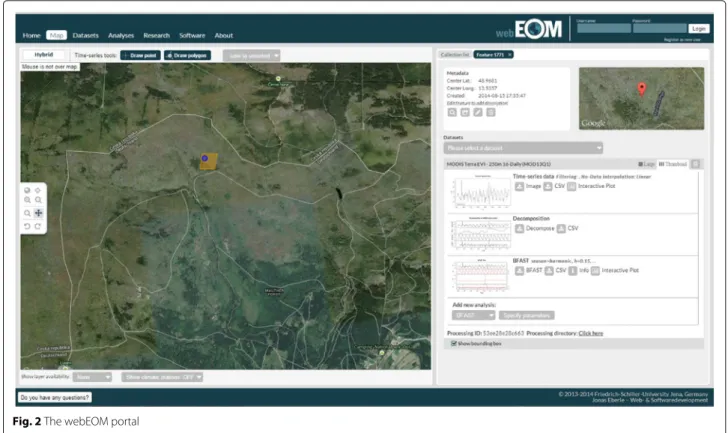Open the Research menu item
Image resolution: width=728 pixels, height=433 pixels.
point(156,35)
